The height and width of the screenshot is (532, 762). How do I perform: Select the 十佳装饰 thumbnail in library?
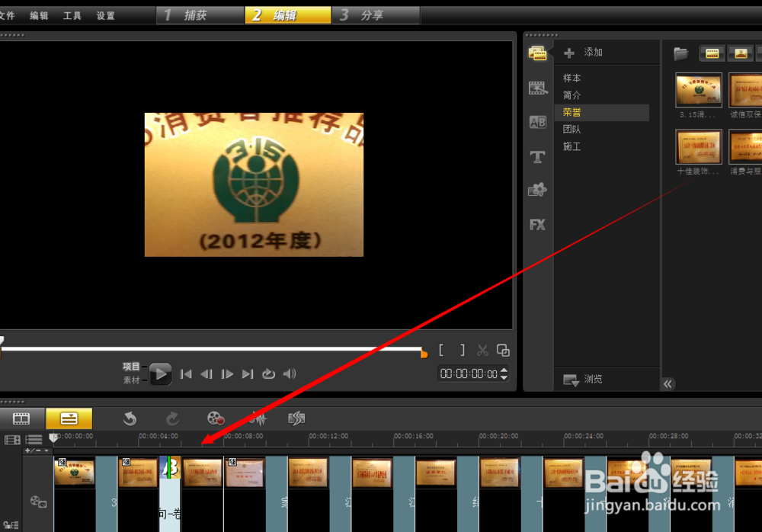699,147
